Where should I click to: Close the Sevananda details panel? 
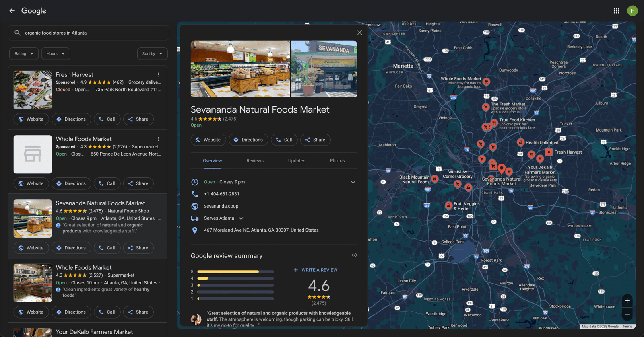pos(360,33)
